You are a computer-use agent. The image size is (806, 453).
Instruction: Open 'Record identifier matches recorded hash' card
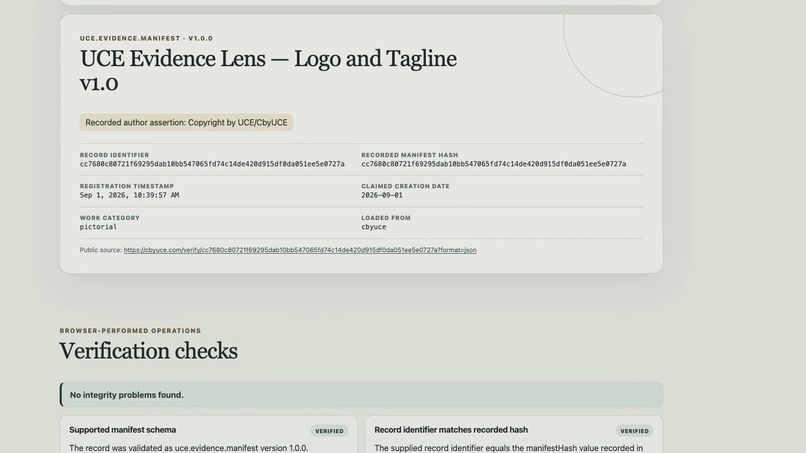pos(514,435)
